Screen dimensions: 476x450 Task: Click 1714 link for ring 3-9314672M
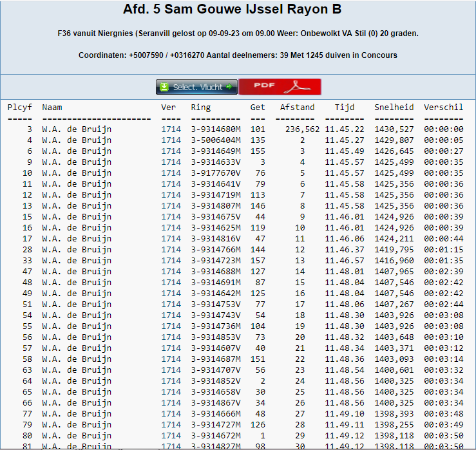tap(171, 436)
